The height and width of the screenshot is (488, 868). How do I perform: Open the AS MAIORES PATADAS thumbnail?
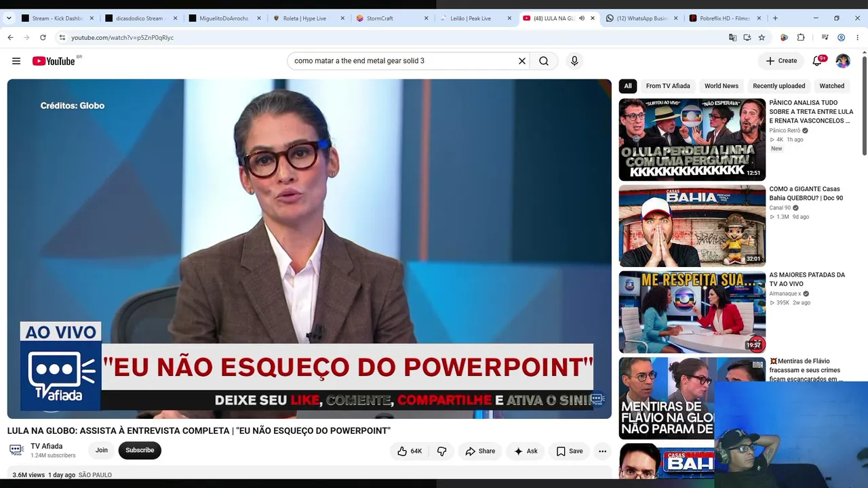click(x=692, y=312)
